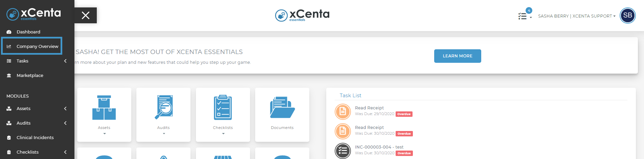Click the MODULES section label
The height and width of the screenshot is (159, 644).
18,96
